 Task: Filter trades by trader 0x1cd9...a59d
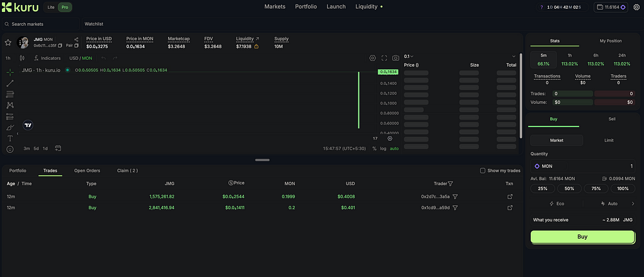[455, 208]
